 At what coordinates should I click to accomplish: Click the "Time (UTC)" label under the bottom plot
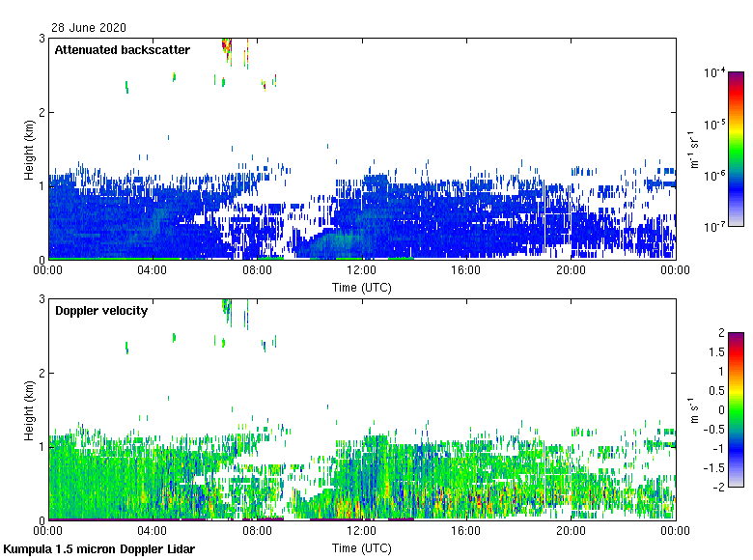pyautogui.click(x=362, y=547)
